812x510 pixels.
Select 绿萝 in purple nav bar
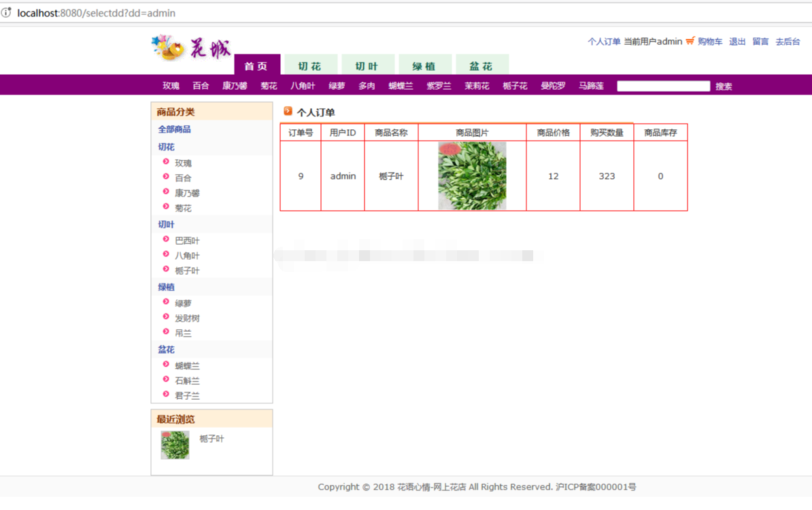[x=337, y=86]
